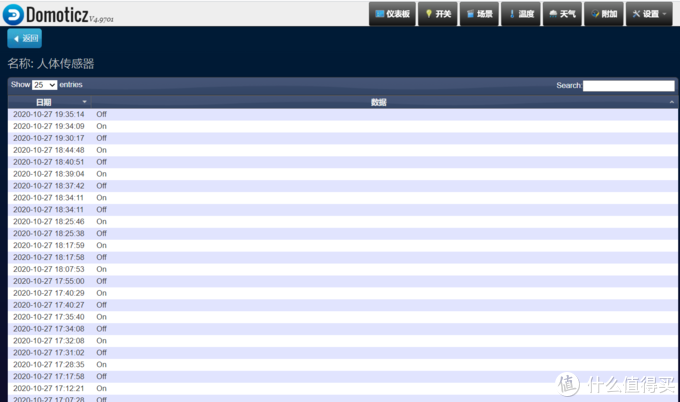
Task: Click the wrench icon for 设置
Action: [x=635, y=14]
